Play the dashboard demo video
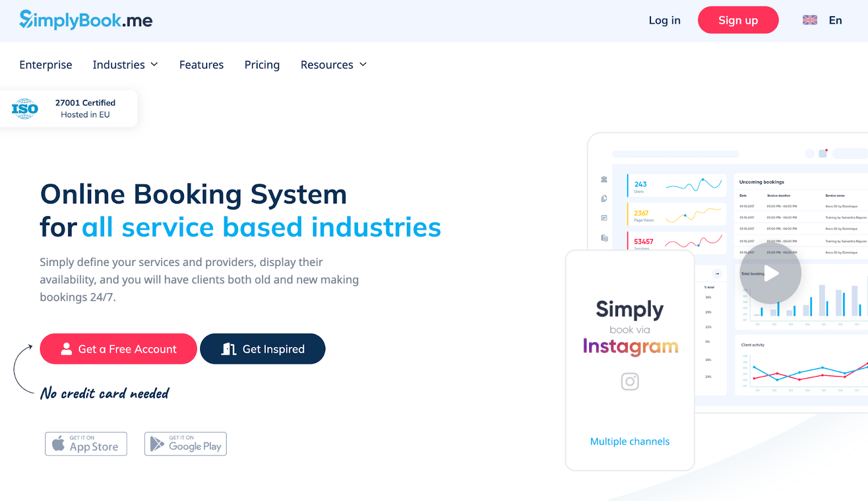The width and height of the screenshot is (868, 501). (770, 273)
